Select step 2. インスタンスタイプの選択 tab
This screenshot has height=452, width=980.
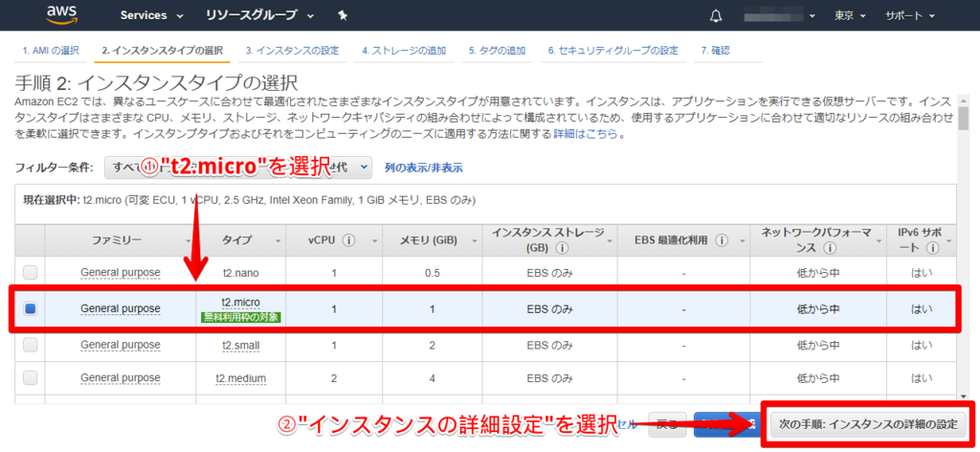[x=162, y=51]
